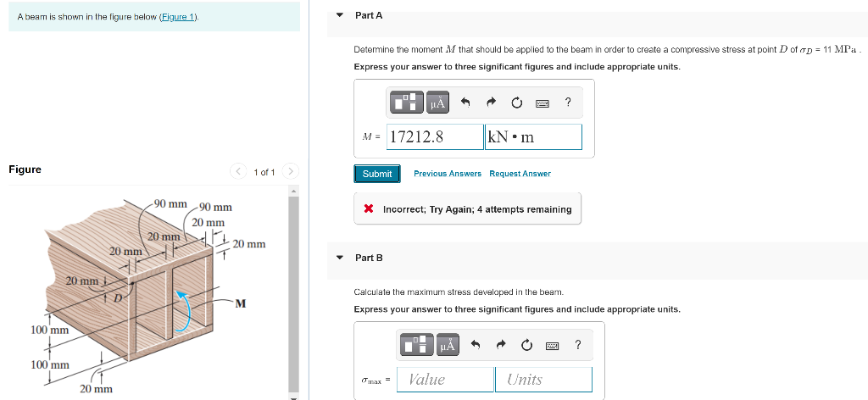Open symbols µÅ button in Part B toolbar
Screen dimensions: 868x400
pyautogui.click(x=448, y=345)
